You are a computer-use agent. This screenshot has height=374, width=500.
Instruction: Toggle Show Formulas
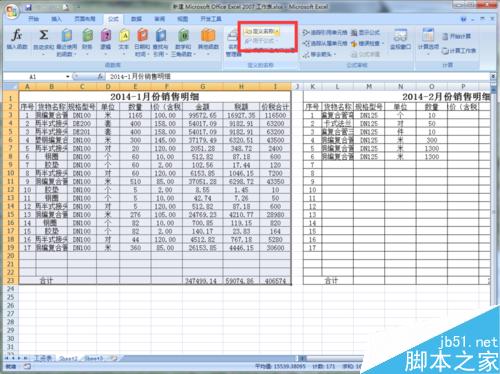366,33
